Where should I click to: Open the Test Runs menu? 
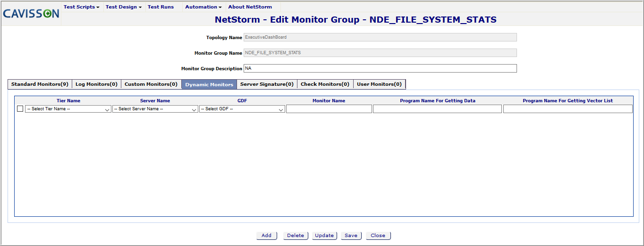[161, 7]
